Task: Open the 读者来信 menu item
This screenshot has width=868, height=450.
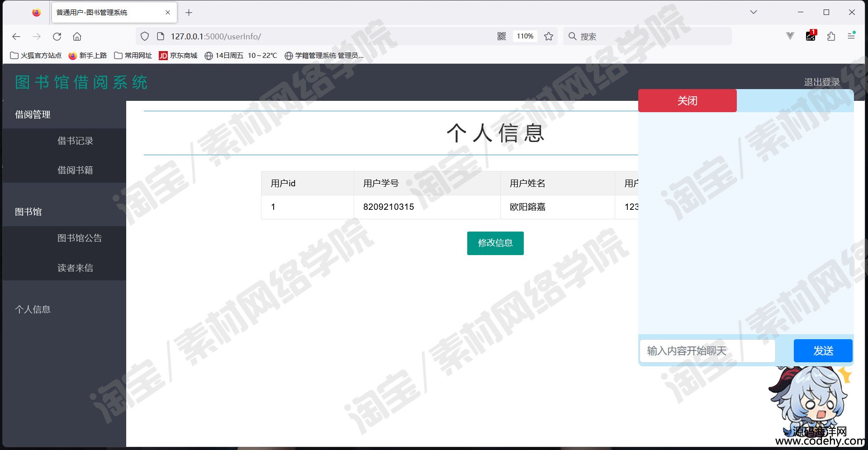Action: point(75,268)
